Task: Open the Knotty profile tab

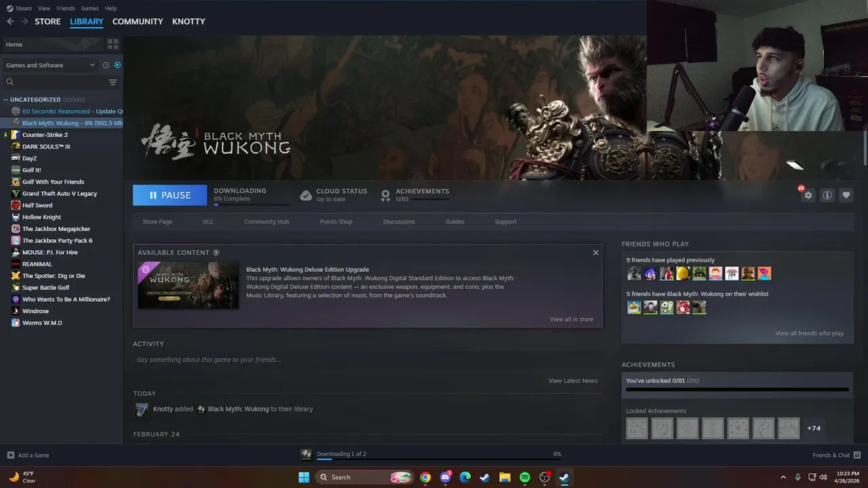Action: pyautogui.click(x=189, y=22)
